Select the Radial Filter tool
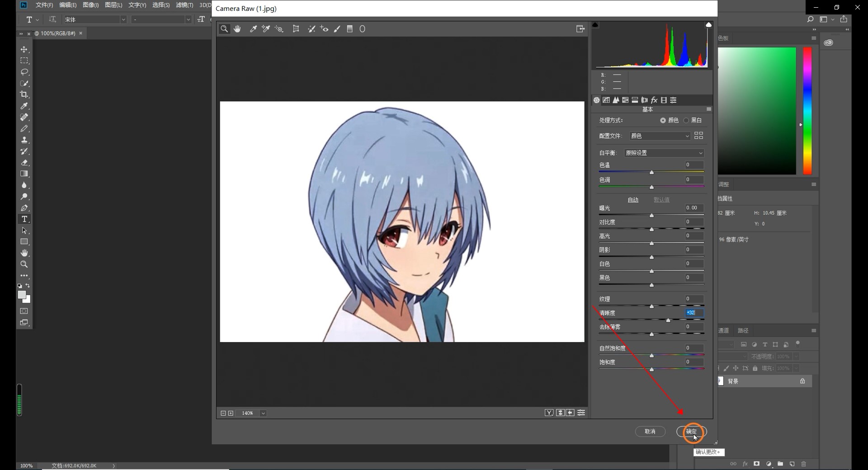Screen dimensions: 868x470 363,29
